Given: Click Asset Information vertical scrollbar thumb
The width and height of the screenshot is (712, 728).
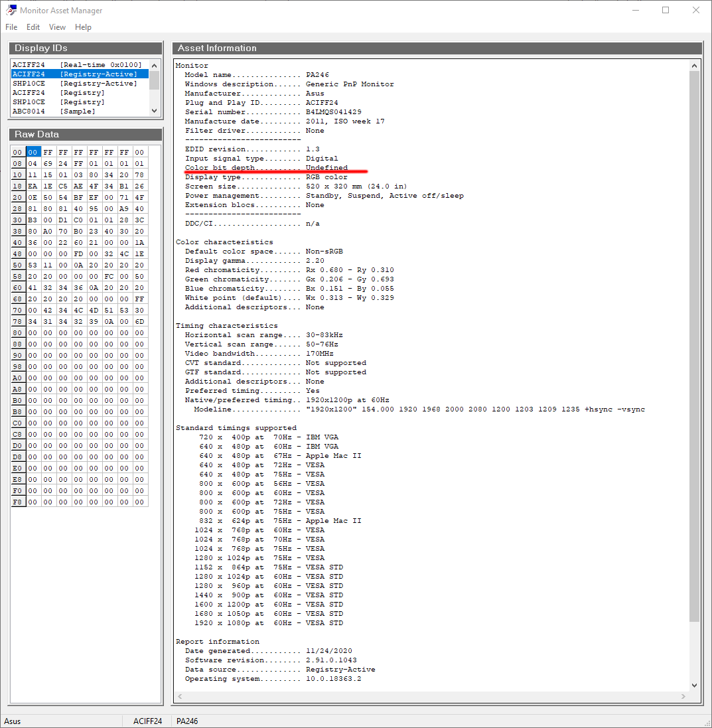Looking at the screenshot, I should pyautogui.click(x=695, y=345).
